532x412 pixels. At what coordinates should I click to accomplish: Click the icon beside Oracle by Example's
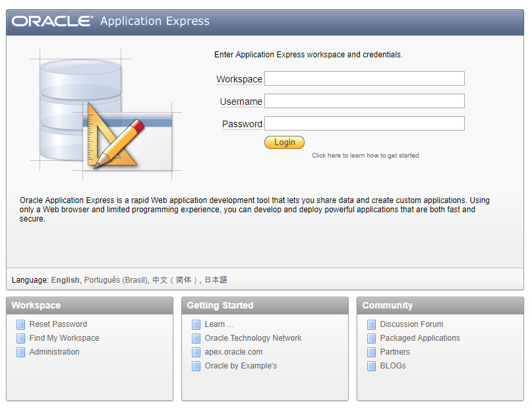(196, 366)
